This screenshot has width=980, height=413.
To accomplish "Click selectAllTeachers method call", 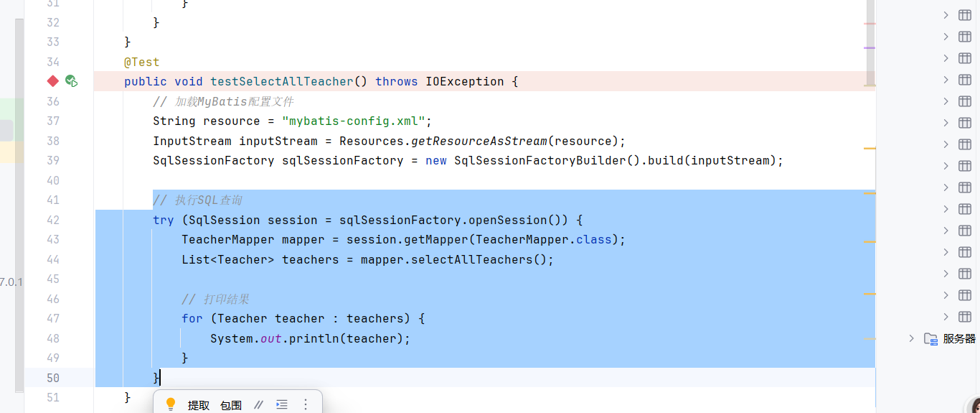I will point(471,259).
